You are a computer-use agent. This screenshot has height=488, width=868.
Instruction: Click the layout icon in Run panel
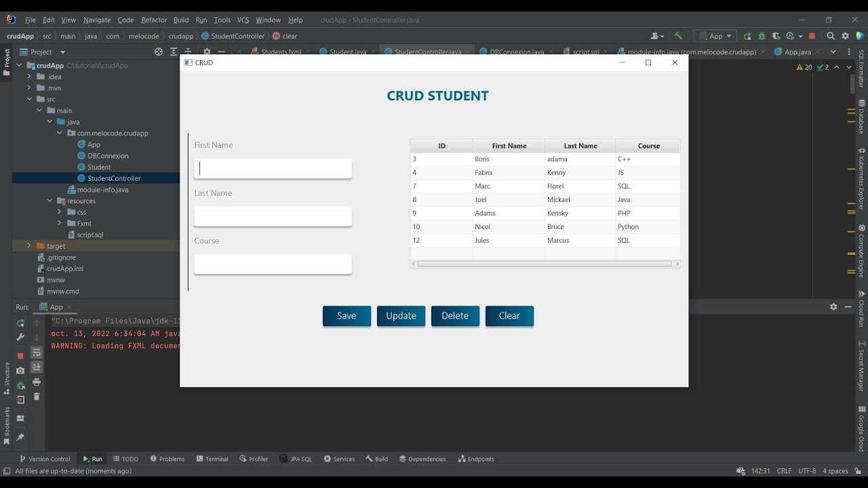(x=20, y=418)
